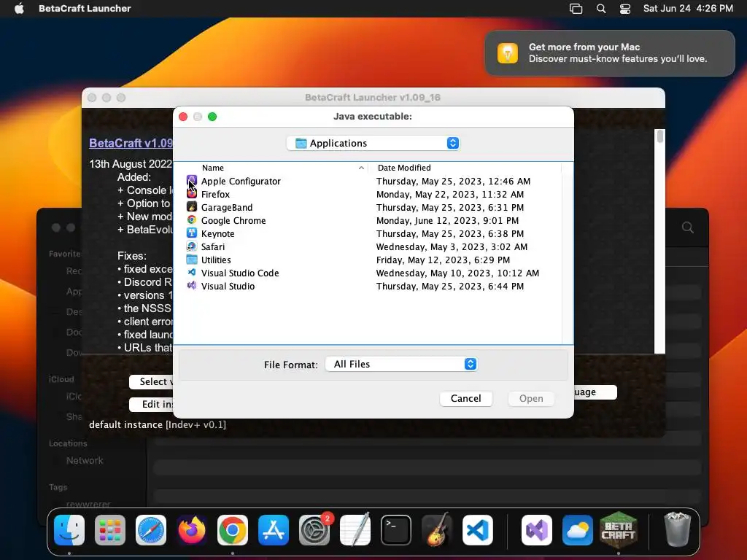Viewport: 747px width, 560px height.
Task: Select the Firefox icon in file list
Action: (192, 194)
